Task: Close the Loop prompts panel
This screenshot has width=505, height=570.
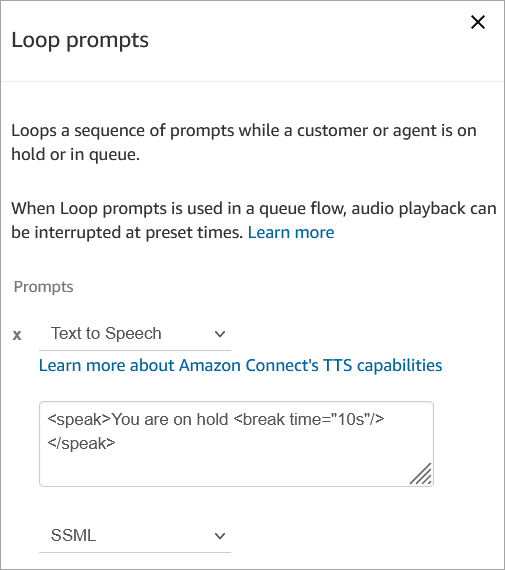Action: pyautogui.click(x=478, y=22)
